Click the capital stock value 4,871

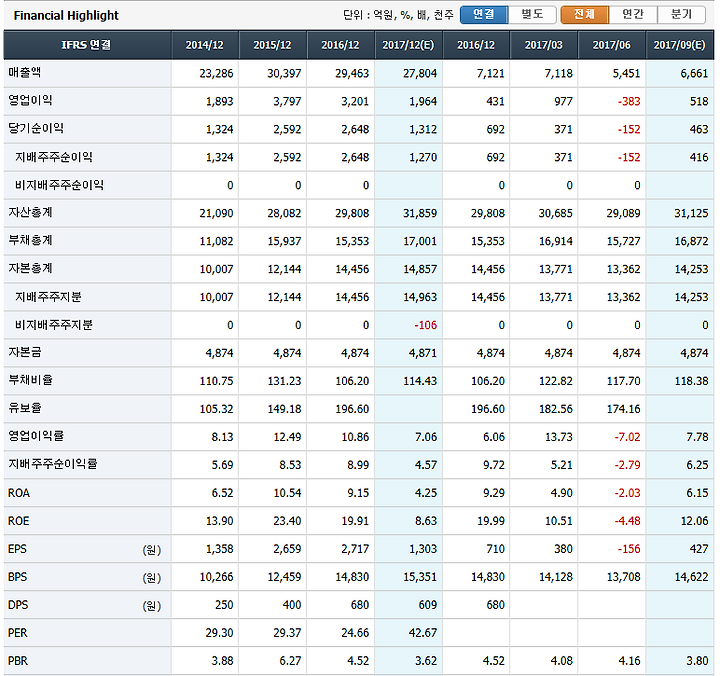[x=423, y=353]
